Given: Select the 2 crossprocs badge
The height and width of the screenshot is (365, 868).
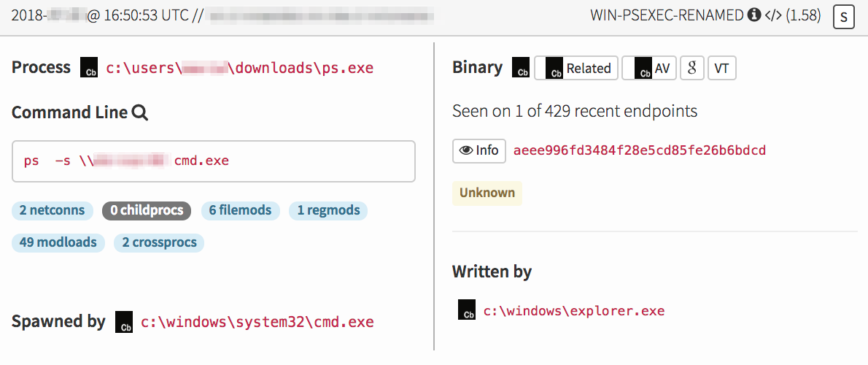Looking at the screenshot, I should click(x=159, y=242).
